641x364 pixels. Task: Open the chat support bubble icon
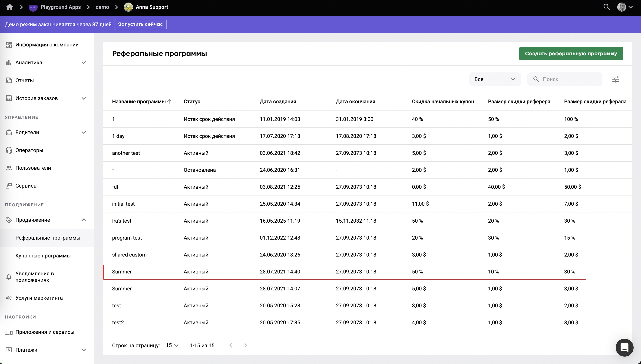pyautogui.click(x=624, y=347)
